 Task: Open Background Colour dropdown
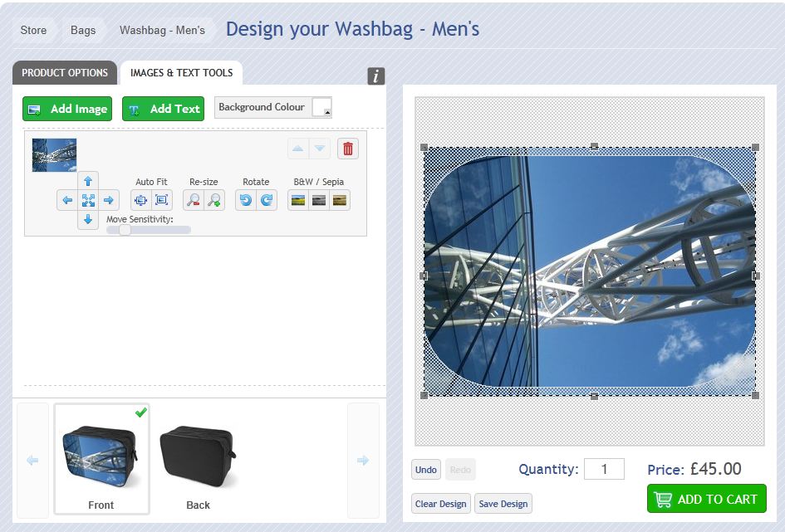point(322,108)
